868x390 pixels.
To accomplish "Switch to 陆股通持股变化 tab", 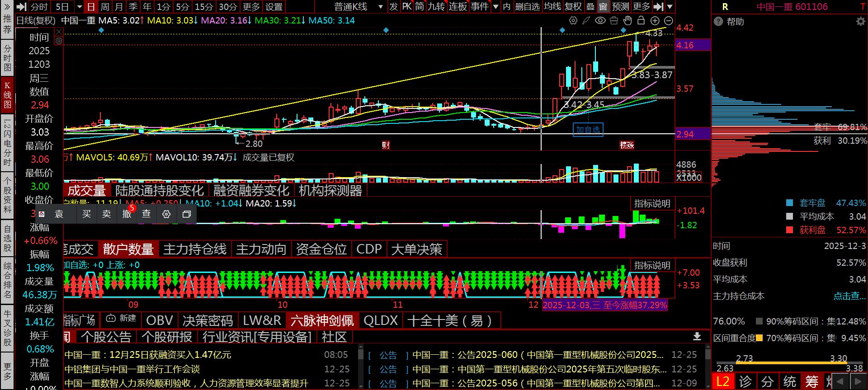I will coord(160,190).
